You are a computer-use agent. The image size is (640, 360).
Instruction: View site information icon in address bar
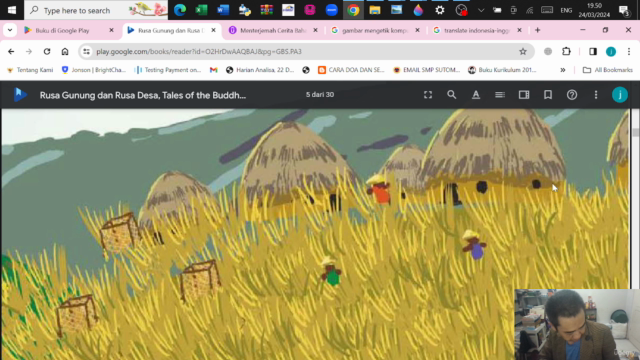point(86,51)
